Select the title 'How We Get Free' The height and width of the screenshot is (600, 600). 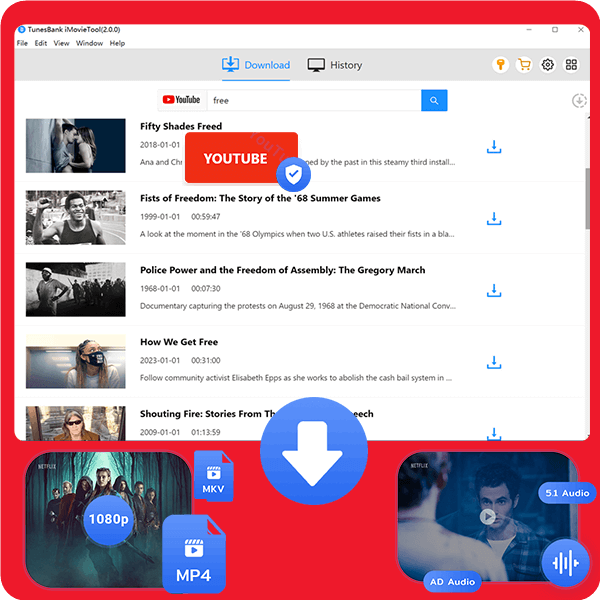[179, 342]
